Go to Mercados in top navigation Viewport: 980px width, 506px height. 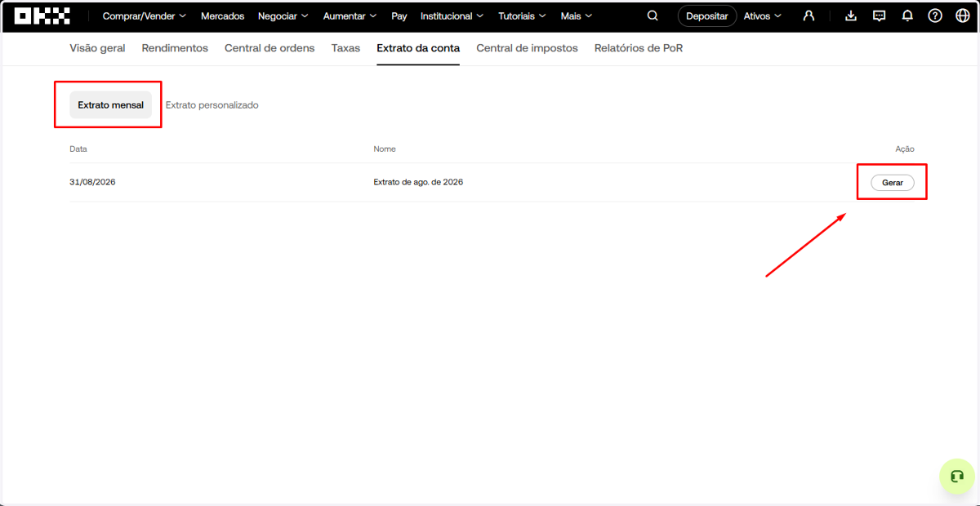click(222, 16)
